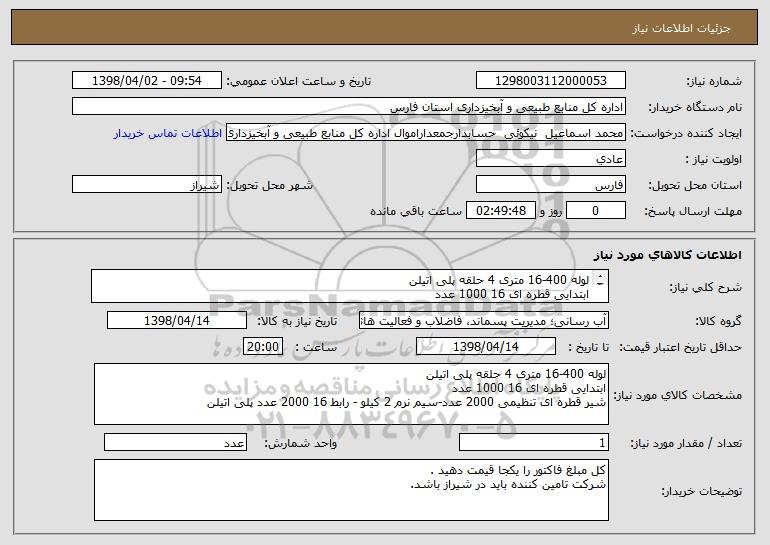Click the label مشخصات کالای مورد نیاز
Screen dimensions: 770x545
click(680, 395)
